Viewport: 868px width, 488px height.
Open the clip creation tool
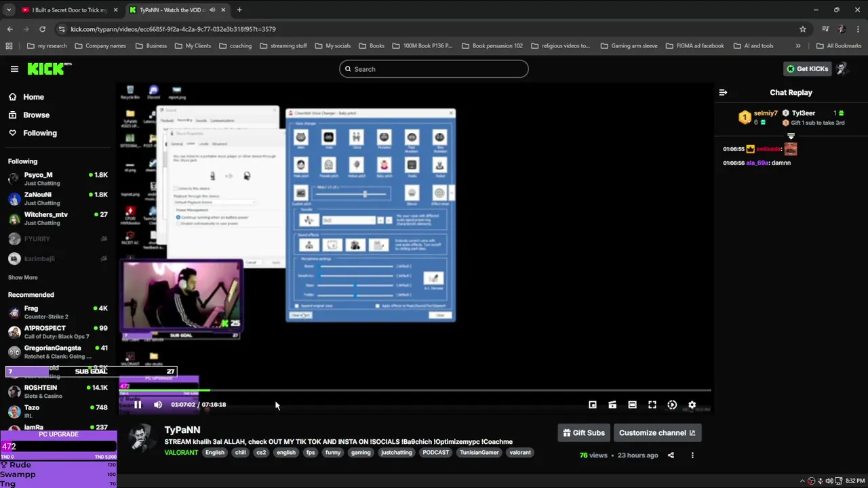coord(612,405)
